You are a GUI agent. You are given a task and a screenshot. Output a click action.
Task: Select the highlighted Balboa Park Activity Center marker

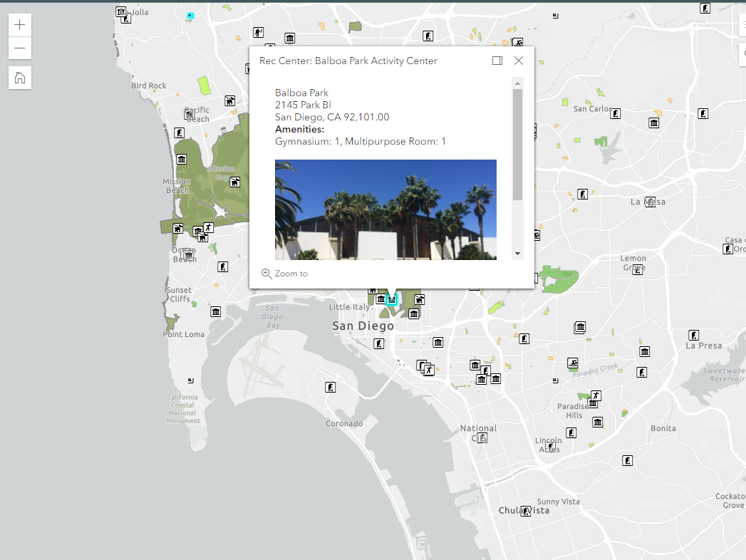click(390, 300)
